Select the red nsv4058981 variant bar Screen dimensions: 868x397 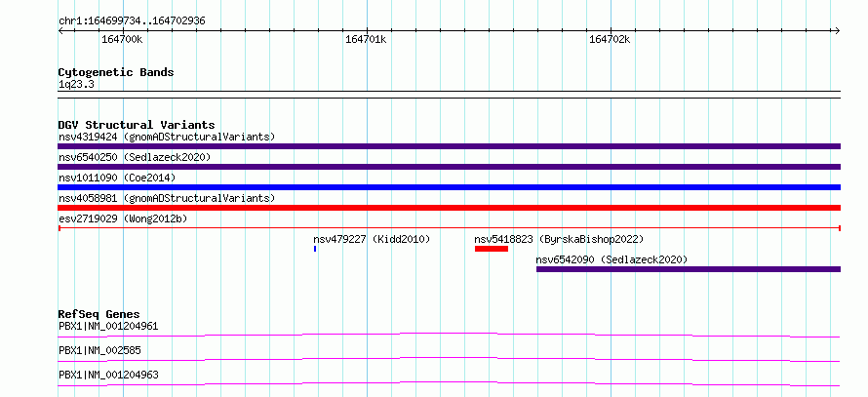(449, 208)
